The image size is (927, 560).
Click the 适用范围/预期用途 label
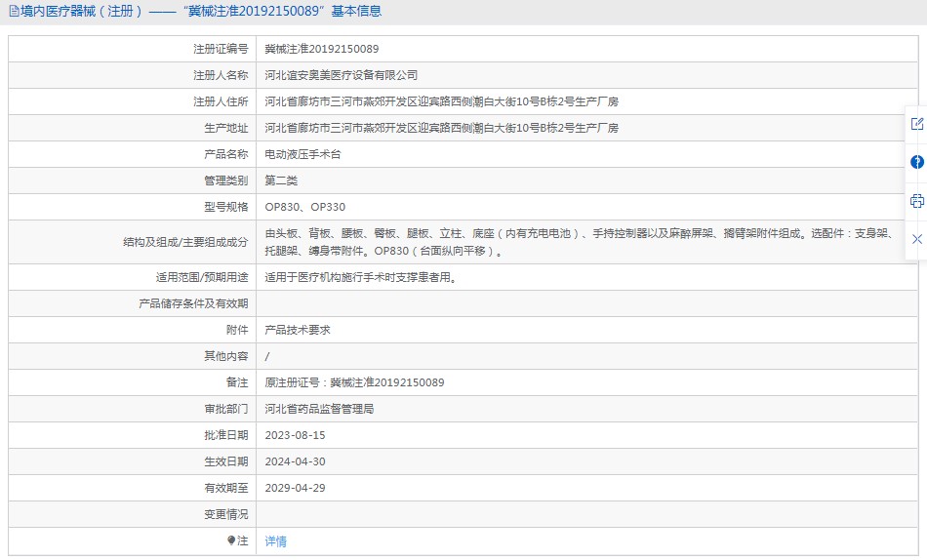pos(202,277)
